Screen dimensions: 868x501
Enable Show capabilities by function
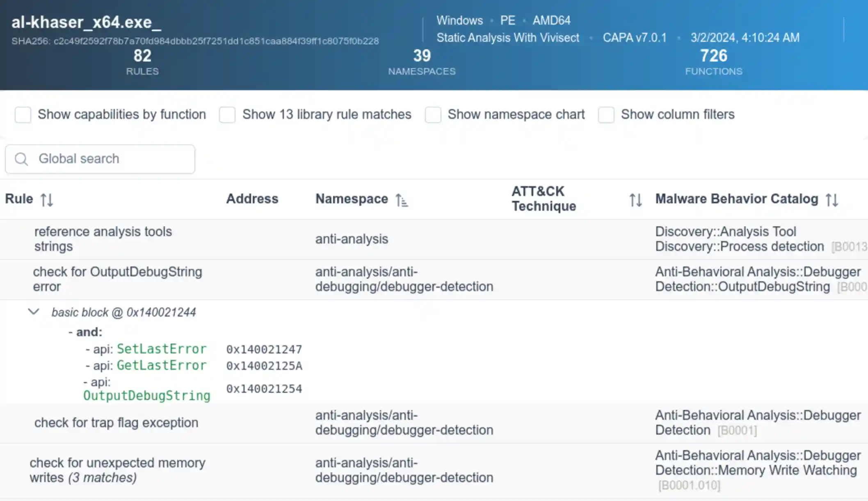[23, 115]
